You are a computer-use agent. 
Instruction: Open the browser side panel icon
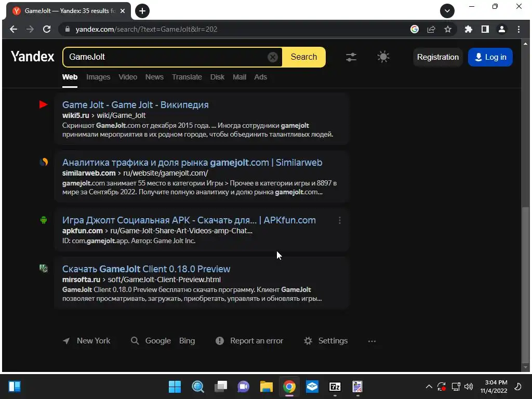[485, 29]
